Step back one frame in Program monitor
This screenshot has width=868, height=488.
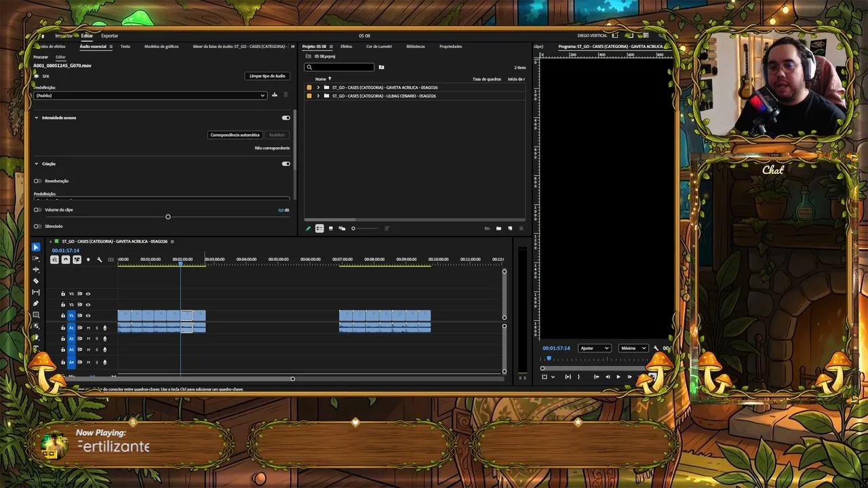[607, 377]
